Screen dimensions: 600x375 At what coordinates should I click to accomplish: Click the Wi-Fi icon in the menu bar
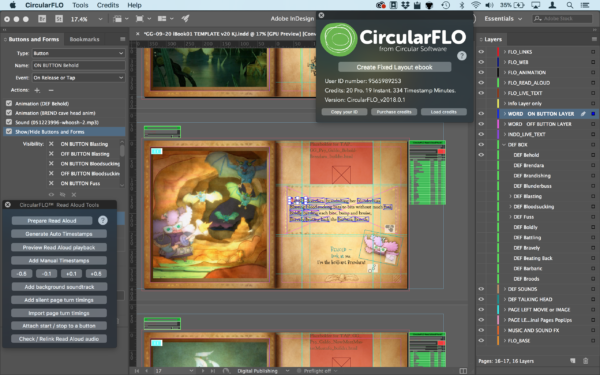(x=476, y=5)
